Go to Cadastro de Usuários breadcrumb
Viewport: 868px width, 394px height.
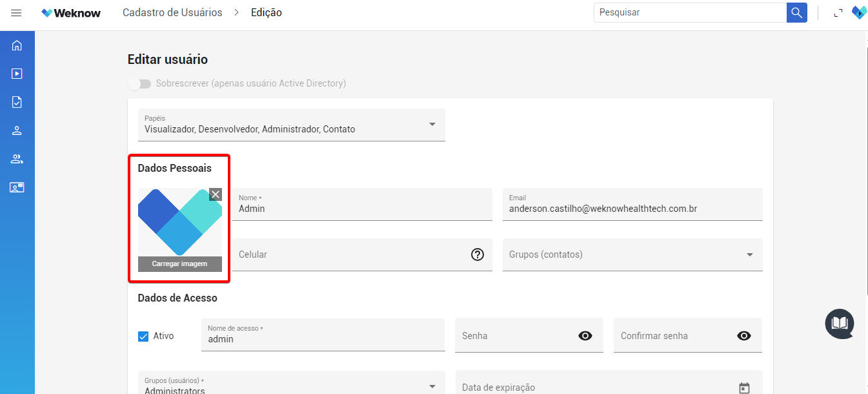(172, 13)
